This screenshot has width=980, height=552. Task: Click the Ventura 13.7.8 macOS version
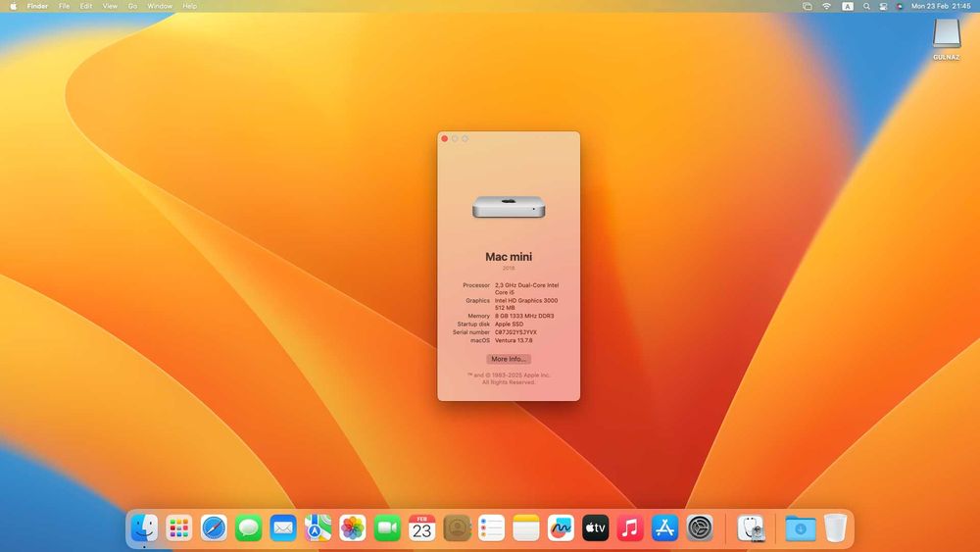coord(514,340)
